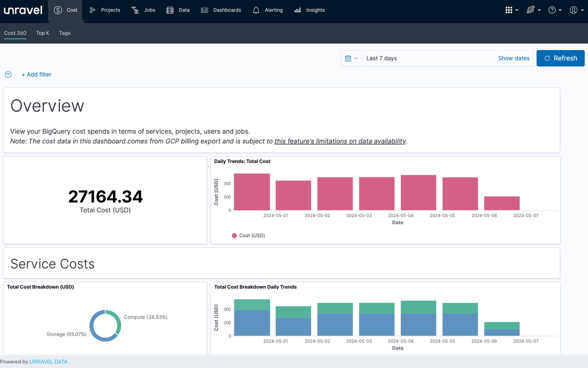
Task: Open the user profile menu
Action: (576, 10)
